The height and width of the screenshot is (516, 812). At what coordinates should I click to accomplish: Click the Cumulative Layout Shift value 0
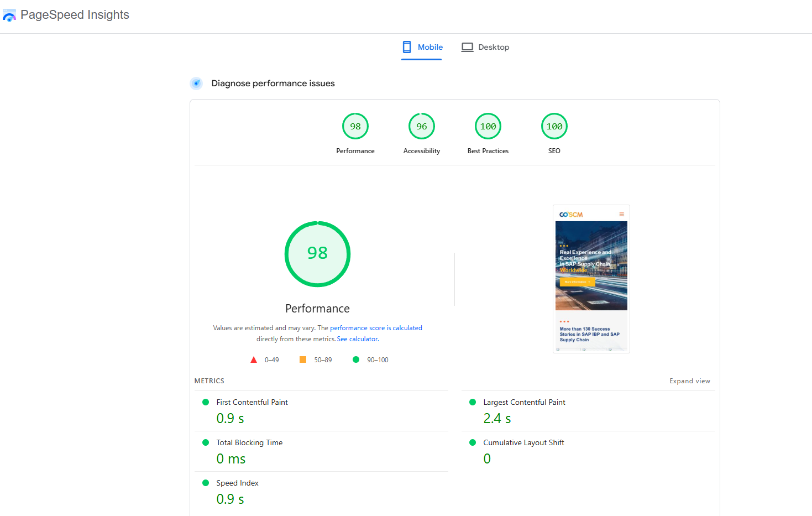[x=487, y=459]
